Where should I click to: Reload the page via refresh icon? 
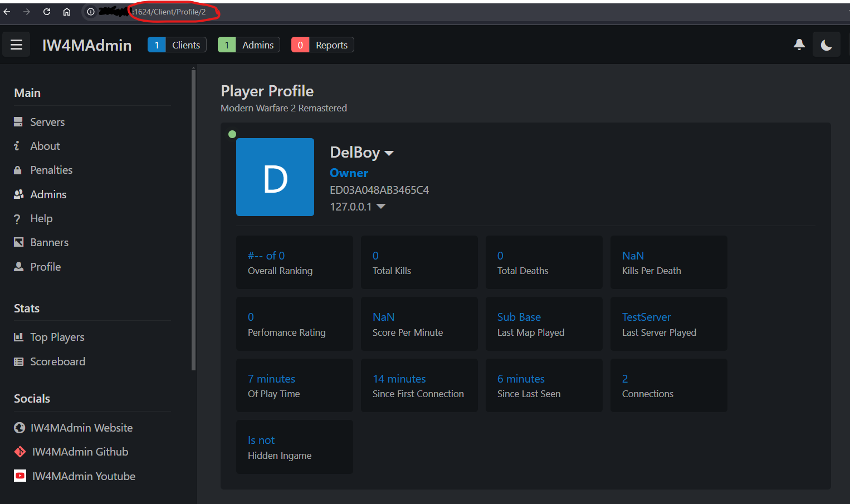(47, 12)
